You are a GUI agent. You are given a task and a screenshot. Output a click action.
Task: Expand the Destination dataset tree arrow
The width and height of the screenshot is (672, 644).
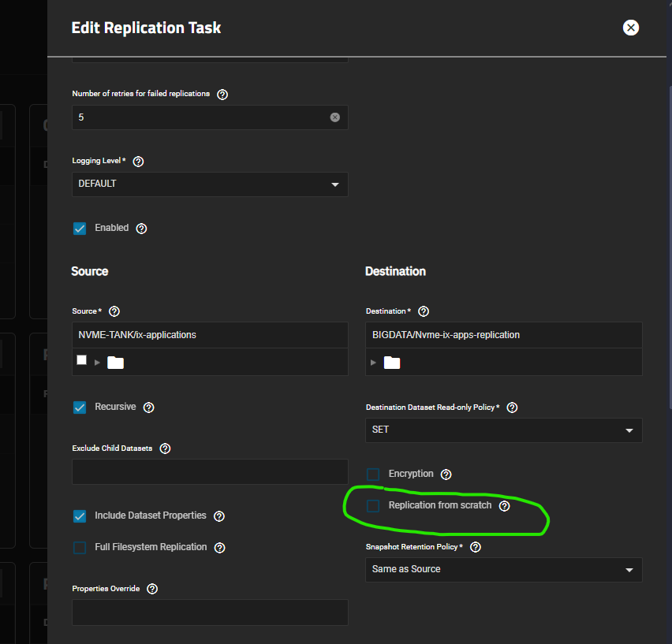click(374, 363)
